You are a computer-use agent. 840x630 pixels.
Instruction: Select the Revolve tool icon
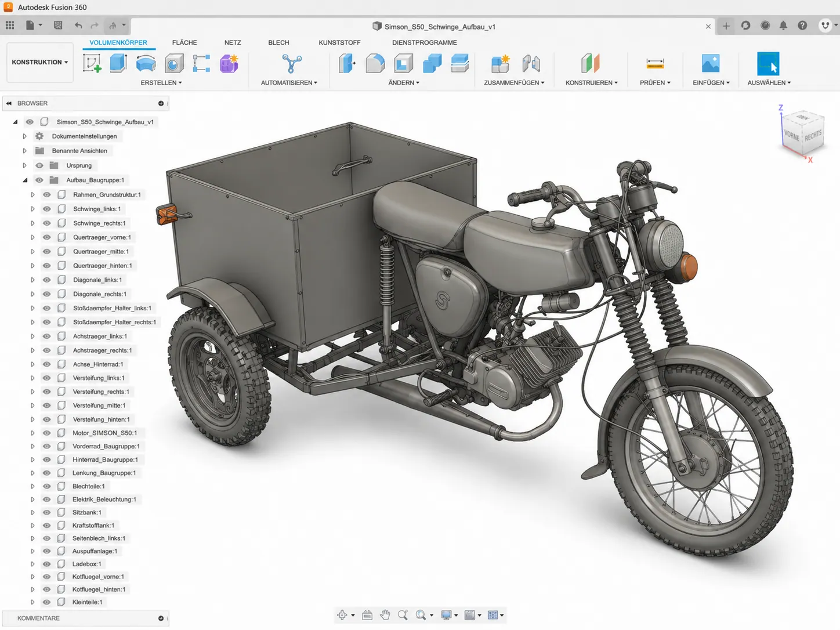(146, 63)
